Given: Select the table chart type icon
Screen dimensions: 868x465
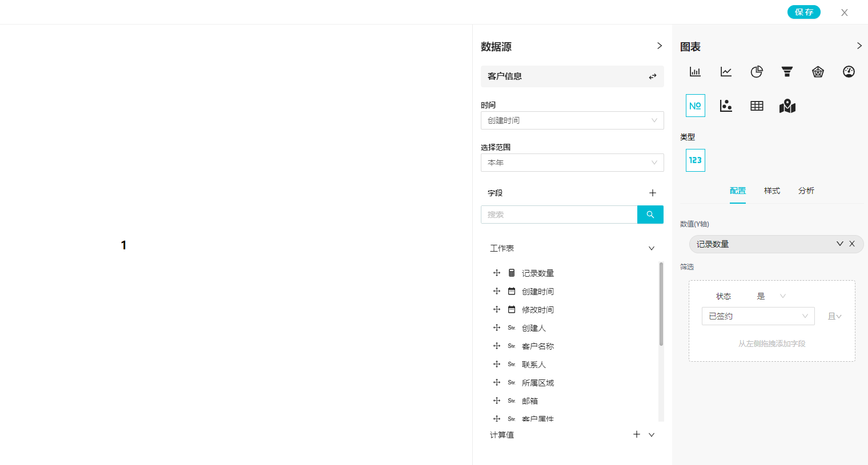Looking at the screenshot, I should click(757, 106).
